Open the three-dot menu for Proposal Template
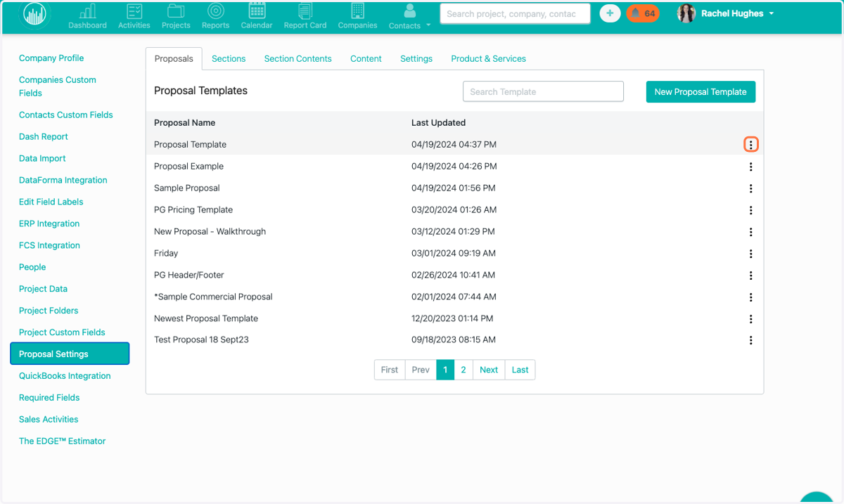The image size is (844, 504). tap(751, 145)
